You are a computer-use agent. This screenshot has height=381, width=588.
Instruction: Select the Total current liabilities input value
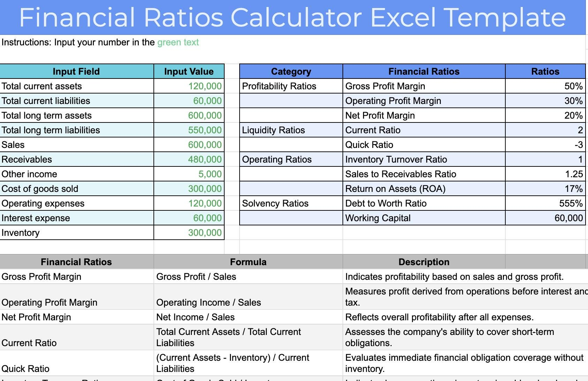tap(207, 101)
